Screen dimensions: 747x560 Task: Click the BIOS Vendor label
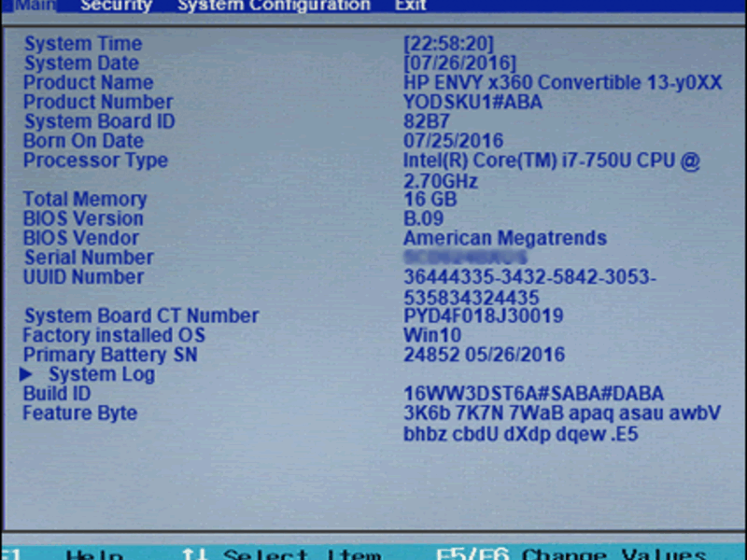[81, 239]
